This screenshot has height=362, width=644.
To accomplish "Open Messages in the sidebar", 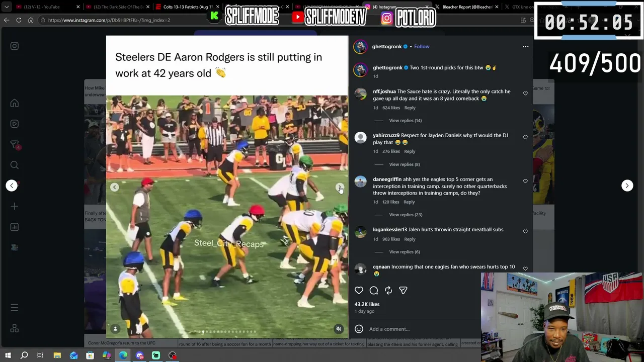I will coord(15,145).
